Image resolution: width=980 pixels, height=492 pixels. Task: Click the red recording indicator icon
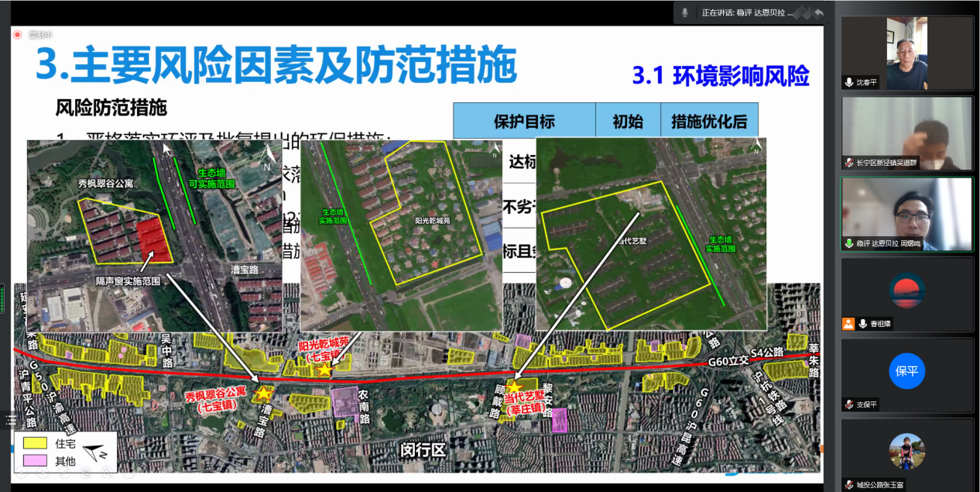(x=17, y=34)
